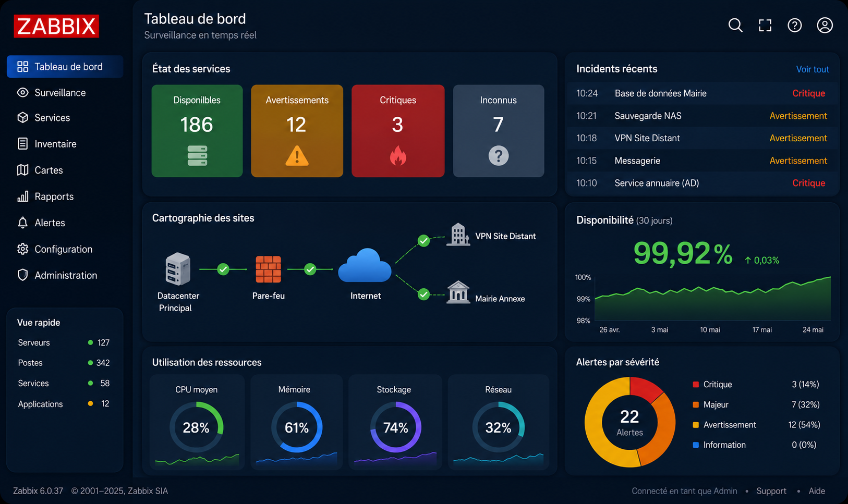Click the Configuration gear icon in sidebar
Viewport: 848px width, 504px height.
(x=22, y=249)
